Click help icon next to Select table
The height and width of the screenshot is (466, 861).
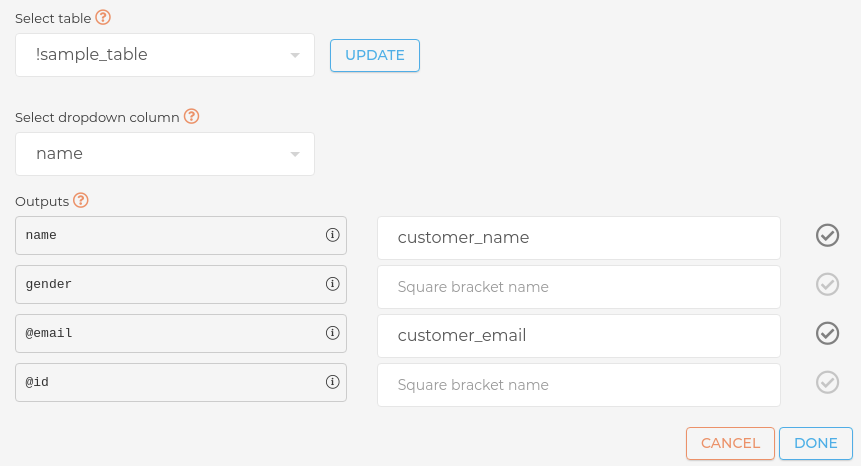102,18
